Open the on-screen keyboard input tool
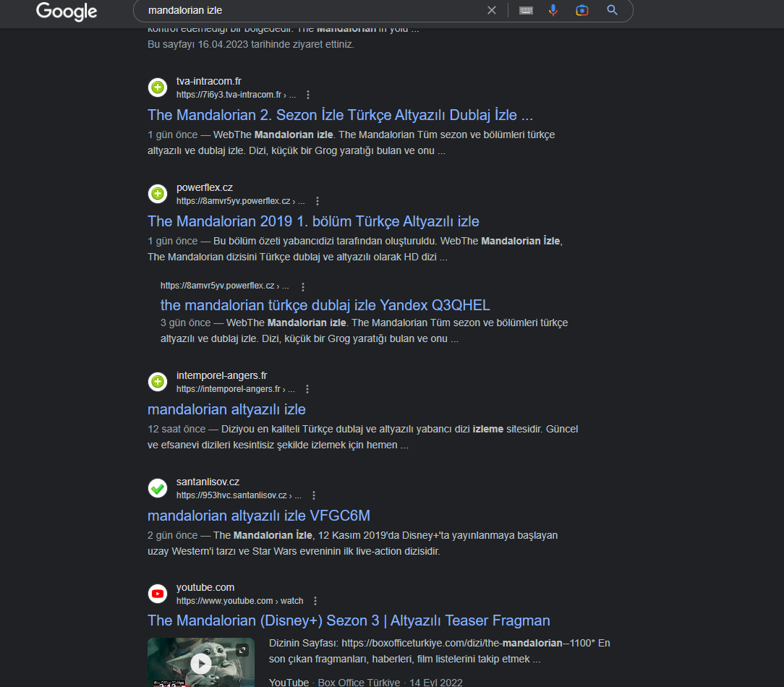 [526, 10]
